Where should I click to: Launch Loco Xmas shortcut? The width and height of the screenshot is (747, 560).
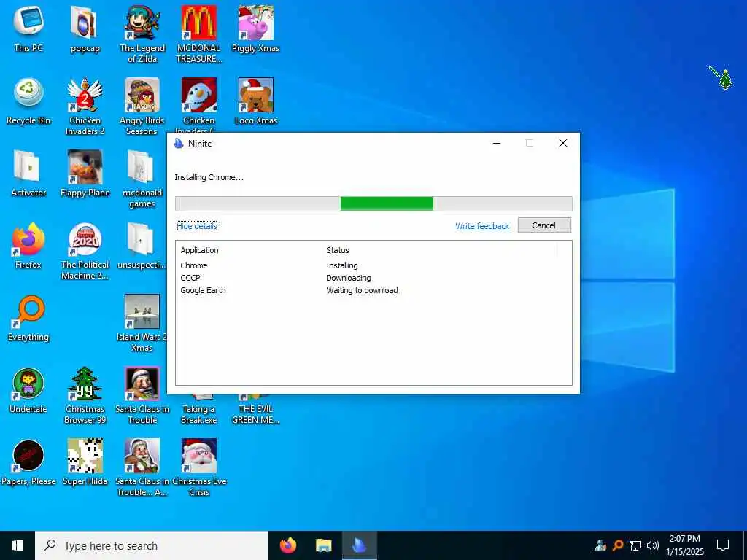coord(256,101)
